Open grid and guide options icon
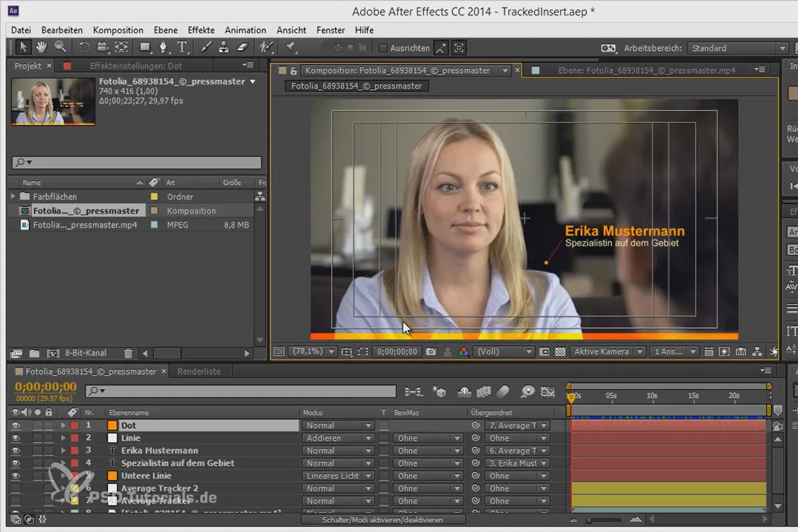This screenshot has height=532, width=798. [346, 352]
